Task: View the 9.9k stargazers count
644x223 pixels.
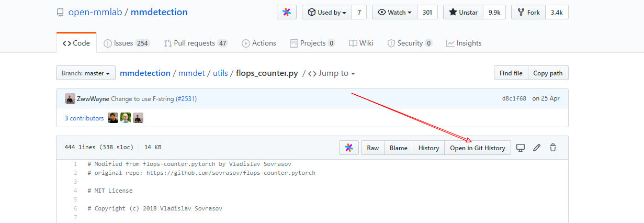Action: pyautogui.click(x=494, y=12)
